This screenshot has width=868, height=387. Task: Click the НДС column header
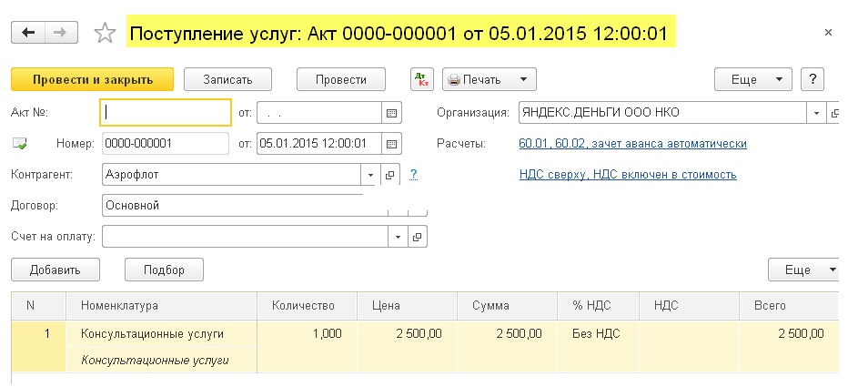[689, 306]
